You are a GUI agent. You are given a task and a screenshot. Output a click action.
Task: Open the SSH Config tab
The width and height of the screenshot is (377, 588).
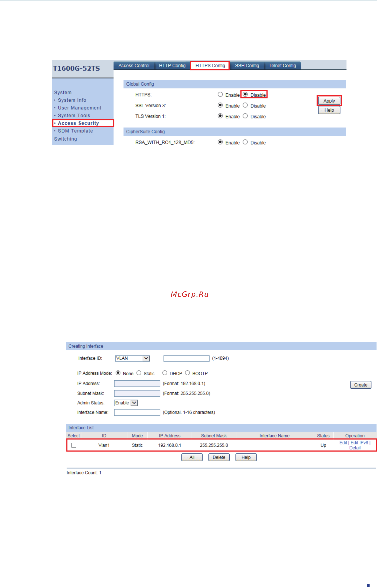[x=247, y=66]
